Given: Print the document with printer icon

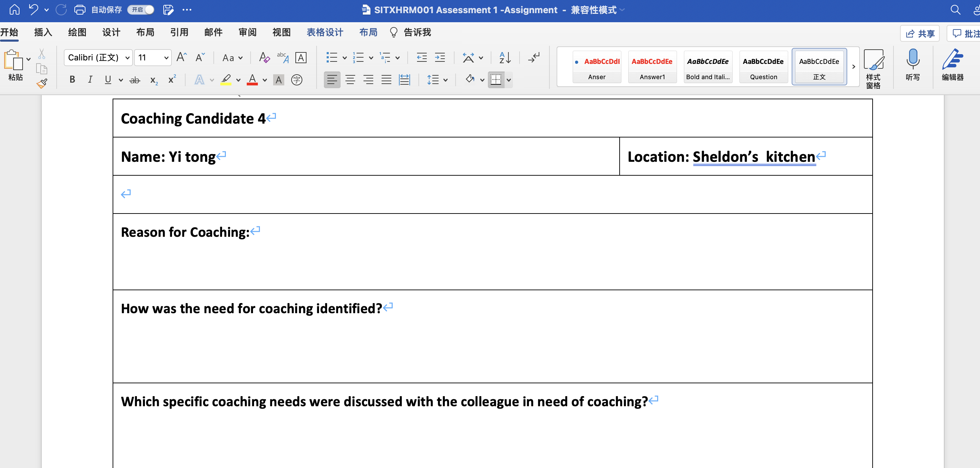Looking at the screenshot, I should (80, 9).
